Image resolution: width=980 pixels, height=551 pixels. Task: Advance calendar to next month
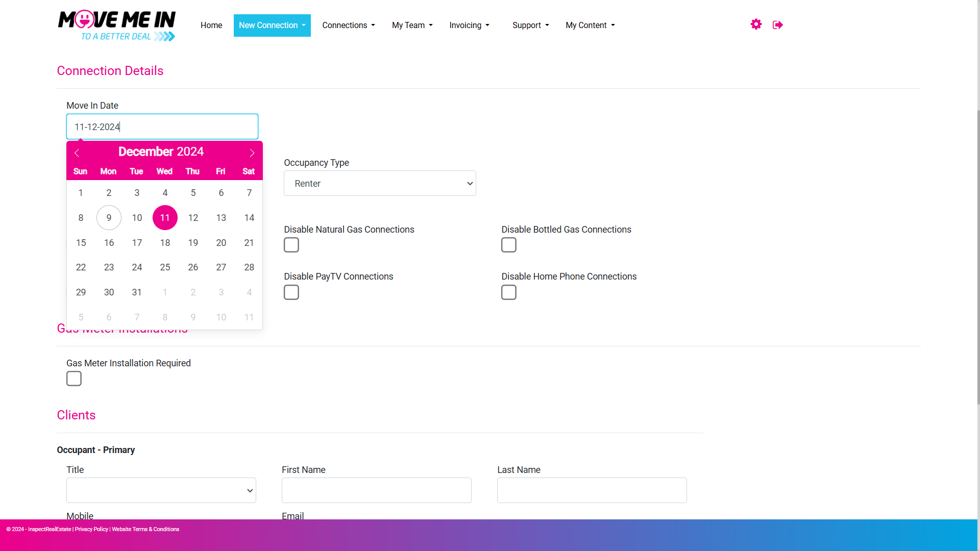click(x=252, y=153)
